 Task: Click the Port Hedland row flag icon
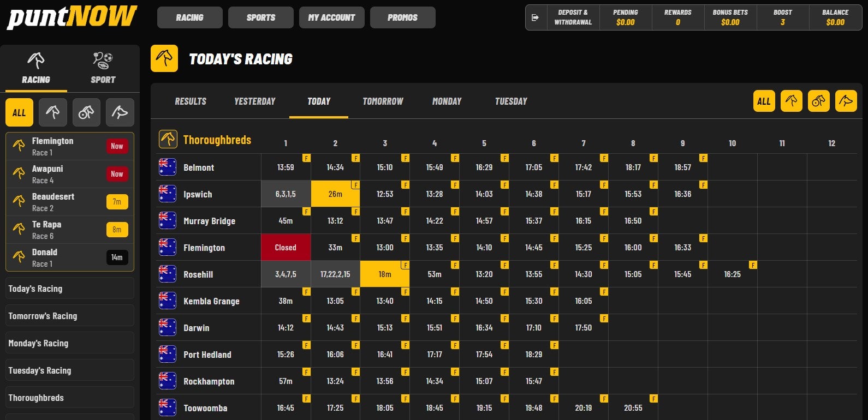point(168,354)
